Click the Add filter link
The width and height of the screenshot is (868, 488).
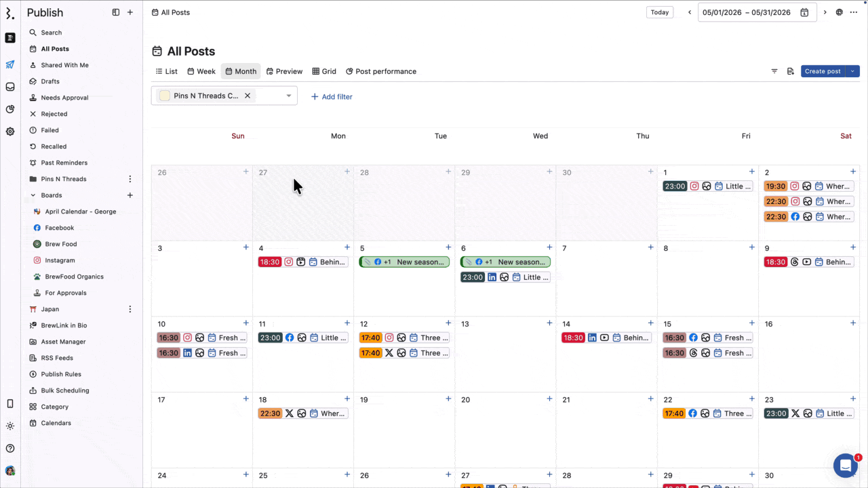click(332, 97)
